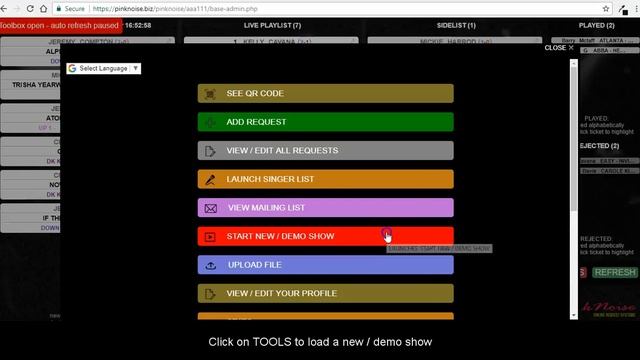Image resolution: width=640 pixels, height=360 pixels.
Task: Click the green REFRESH button
Action: point(615,273)
